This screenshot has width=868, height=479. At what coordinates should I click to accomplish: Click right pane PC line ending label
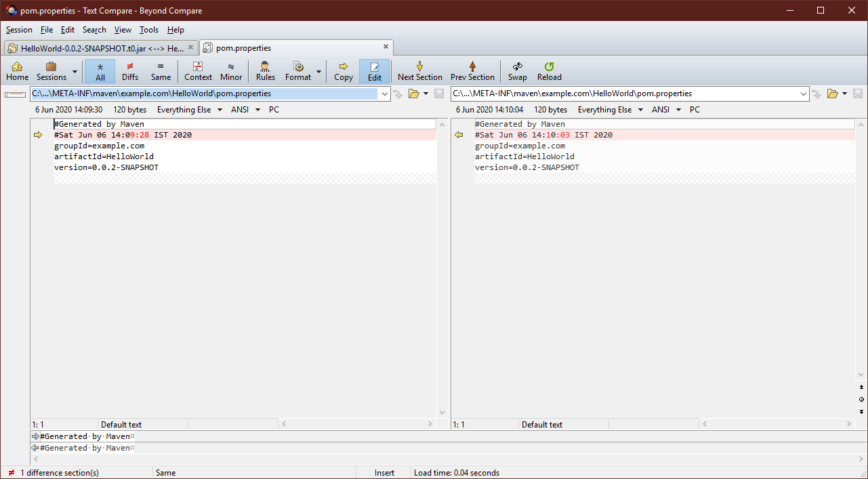pyautogui.click(x=695, y=110)
